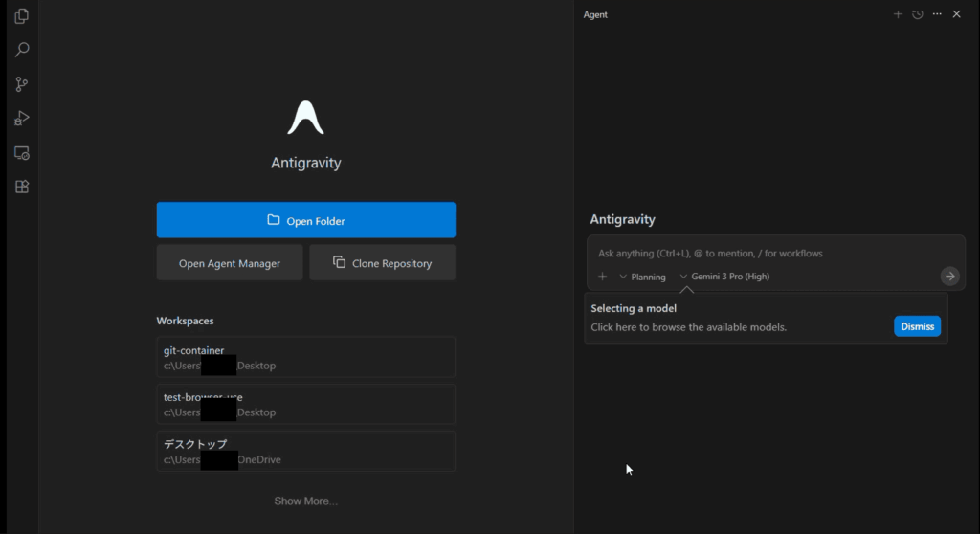980x534 pixels.
Task: Open the git-container workspace
Action: [x=305, y=358]
